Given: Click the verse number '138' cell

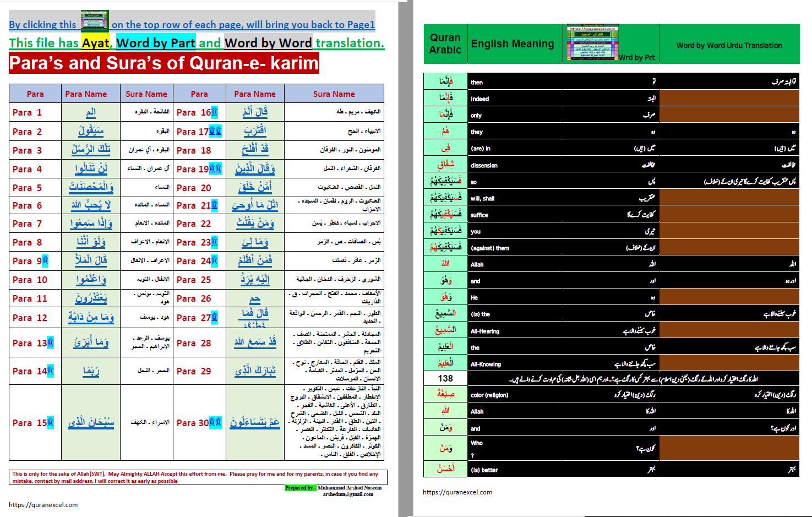Looking at the screenshot, I should (445, 378).
